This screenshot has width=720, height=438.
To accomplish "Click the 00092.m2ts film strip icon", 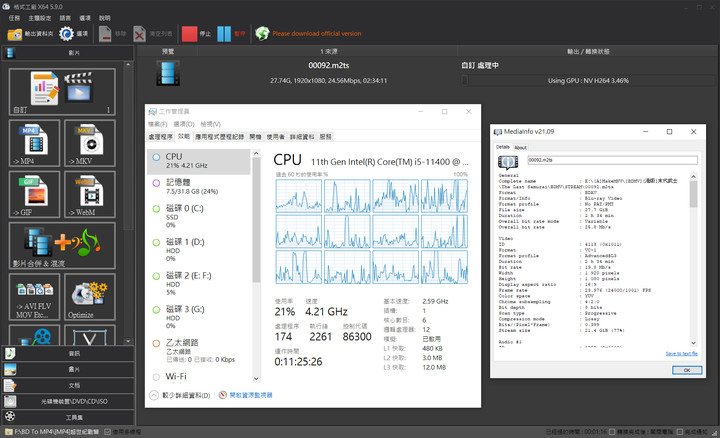I will pyautogui.click(x=168, y=73).
